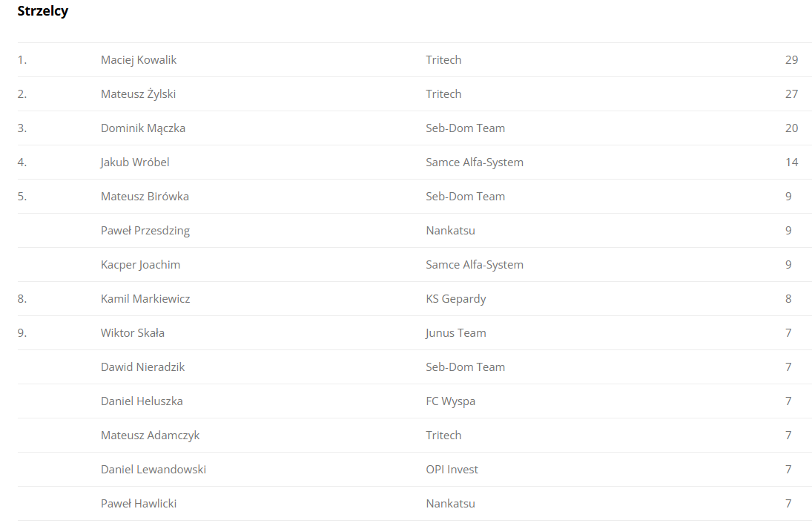Click KS Gepardy team name

click(456, 300)
